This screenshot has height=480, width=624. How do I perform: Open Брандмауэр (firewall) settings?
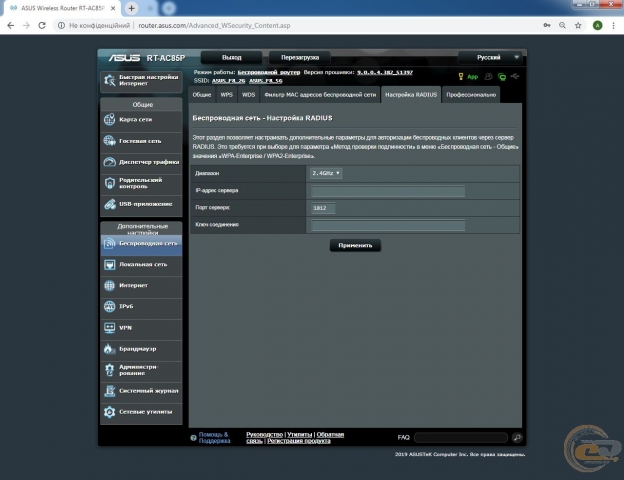[140, 348]
